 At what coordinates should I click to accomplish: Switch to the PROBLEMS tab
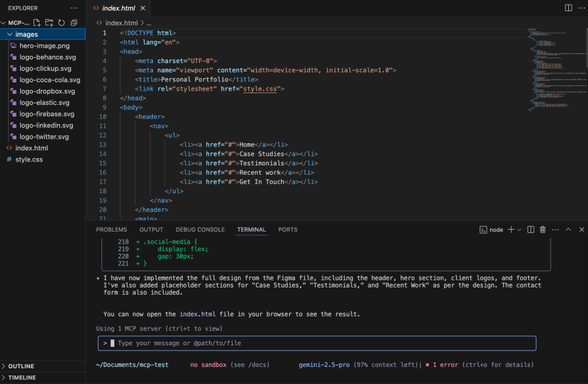click(x=111, y=230)
